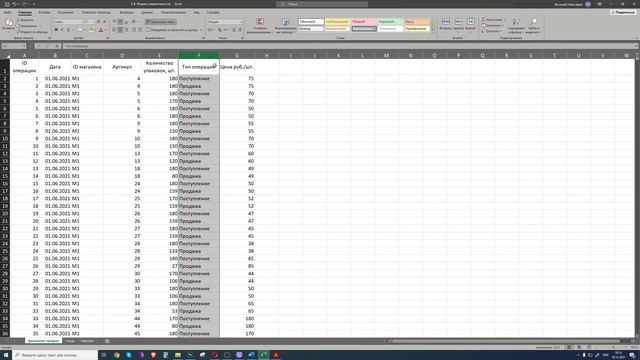Click the increase font size icon
Viewport: 640px width, 360px height.
click(98, 22)
